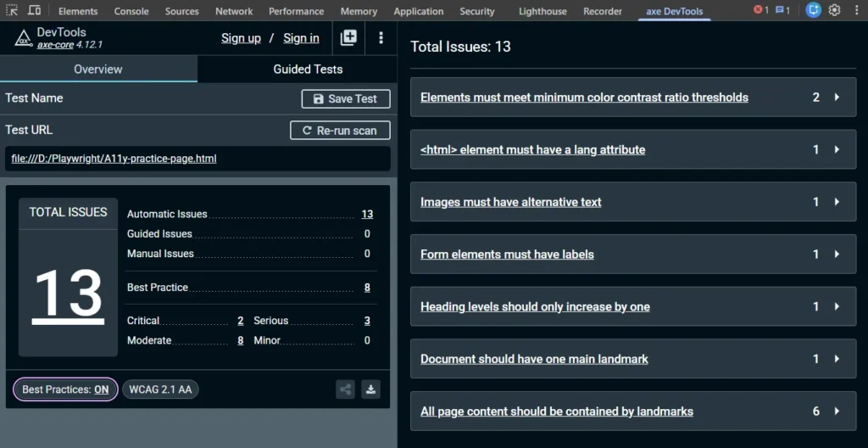
Task: Open DevTools settings gear icon
Action: click(x=834, y=10)
